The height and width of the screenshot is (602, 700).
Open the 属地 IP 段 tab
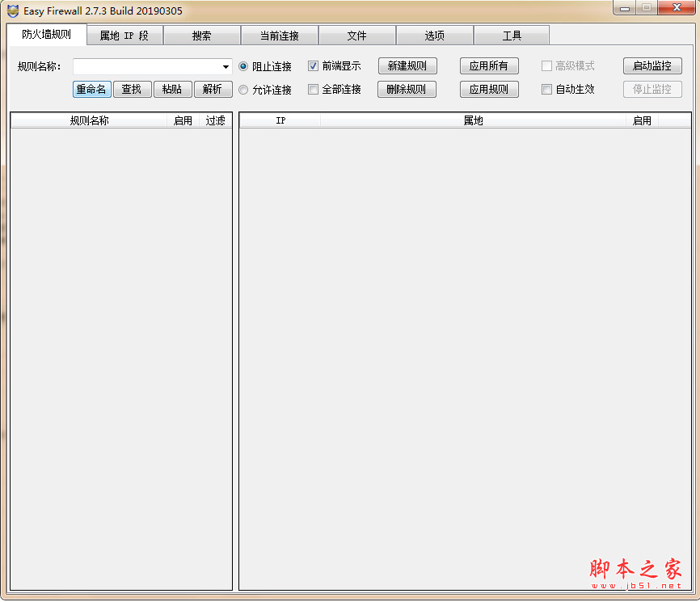coord(124,36)
